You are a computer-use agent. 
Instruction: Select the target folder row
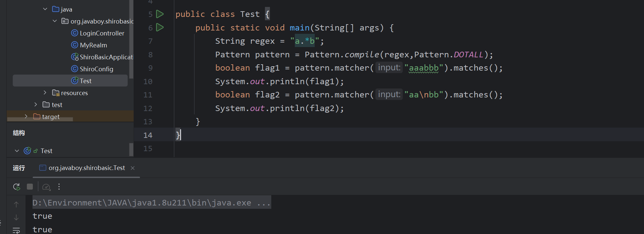pos(70,117)
